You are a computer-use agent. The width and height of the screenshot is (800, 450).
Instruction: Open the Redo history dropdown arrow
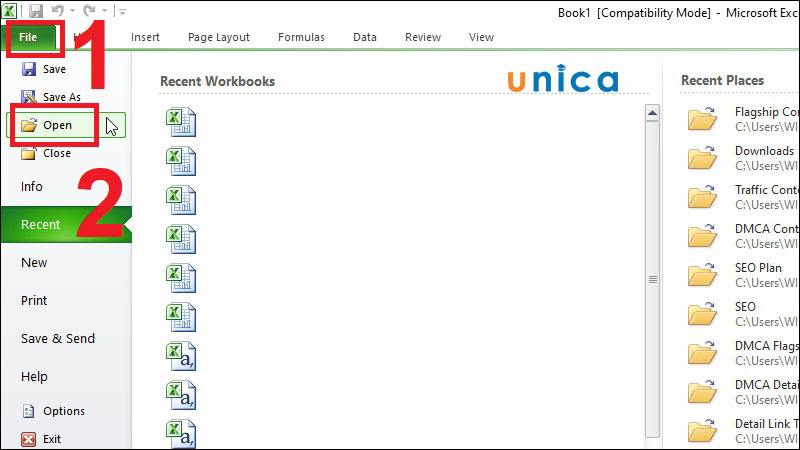104,11
